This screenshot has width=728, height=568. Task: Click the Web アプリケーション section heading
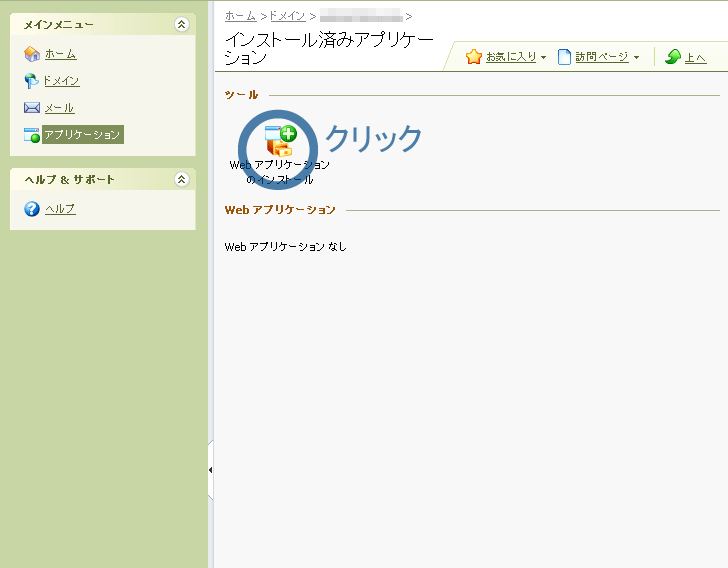280,210
